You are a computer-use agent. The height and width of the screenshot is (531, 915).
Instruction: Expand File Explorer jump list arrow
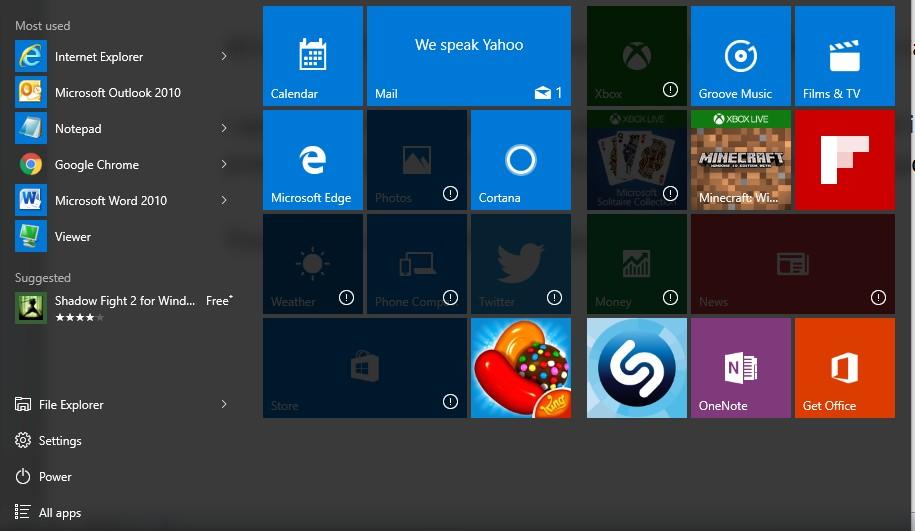pyautogui.click(x=224, y=404)
